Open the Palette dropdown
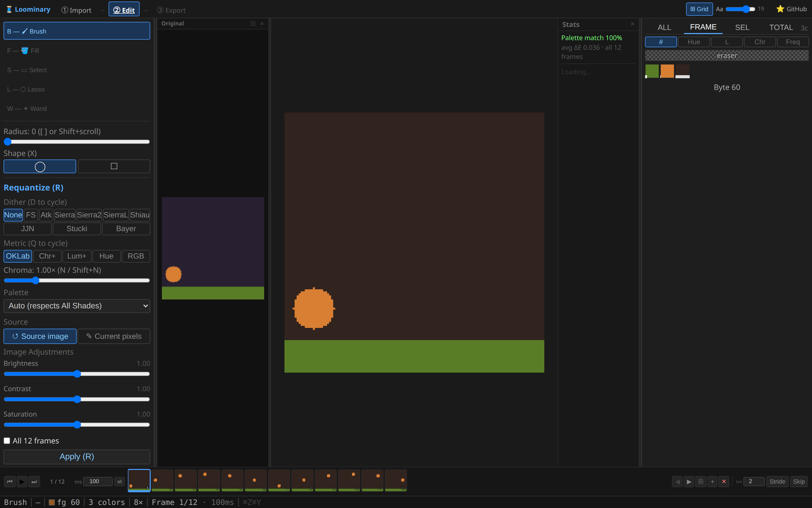 click(76, 306)
